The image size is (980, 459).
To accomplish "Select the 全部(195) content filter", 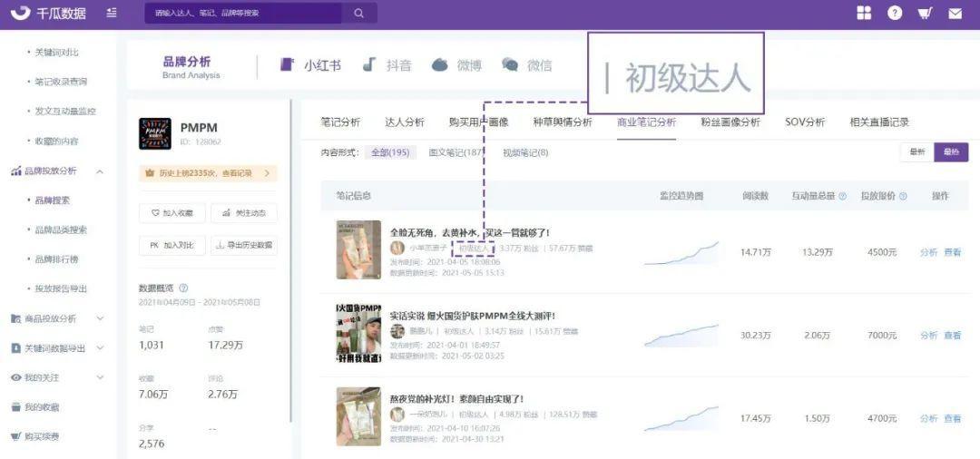I will [390, 152].
